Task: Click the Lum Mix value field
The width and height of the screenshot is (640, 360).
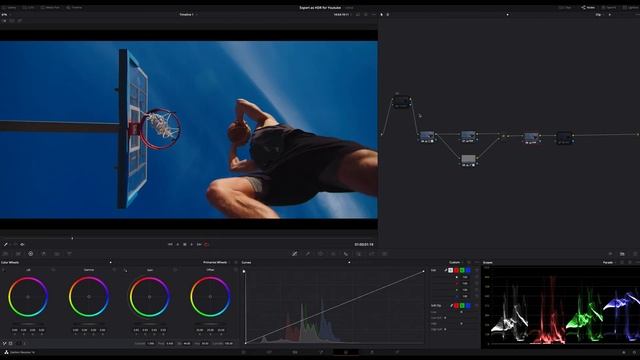Action: coord(229,344)
